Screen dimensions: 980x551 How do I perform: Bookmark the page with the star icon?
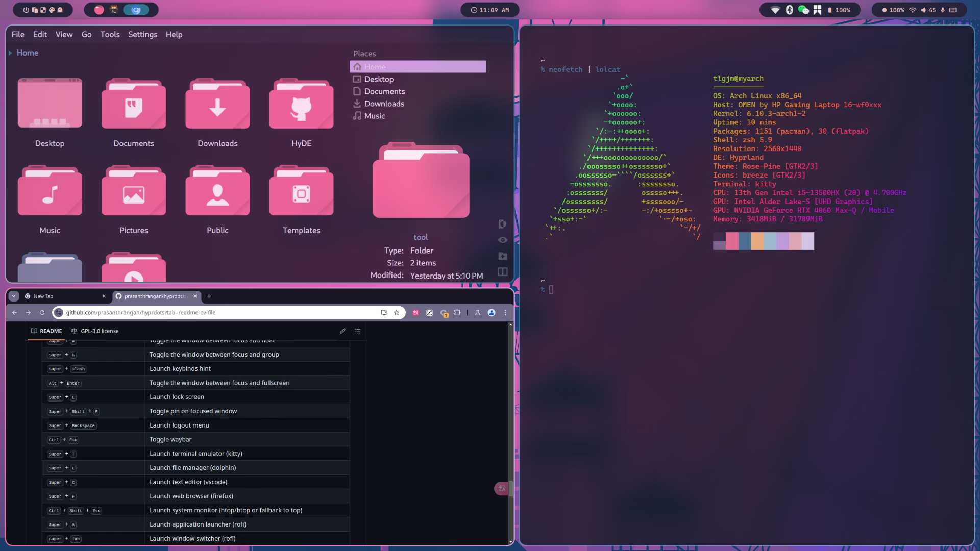tap(397, 313)
